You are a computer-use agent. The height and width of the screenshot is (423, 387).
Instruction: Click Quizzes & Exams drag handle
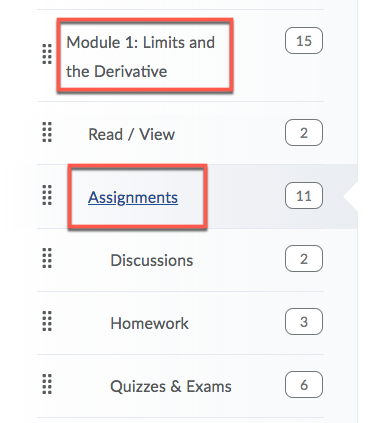click(47, 384)
